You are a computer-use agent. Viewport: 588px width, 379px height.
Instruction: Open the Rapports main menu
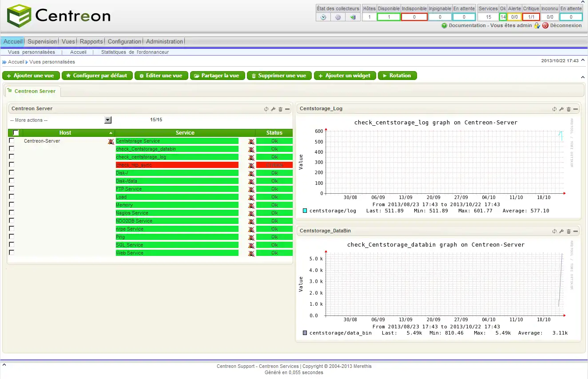(x=91, y=41)
